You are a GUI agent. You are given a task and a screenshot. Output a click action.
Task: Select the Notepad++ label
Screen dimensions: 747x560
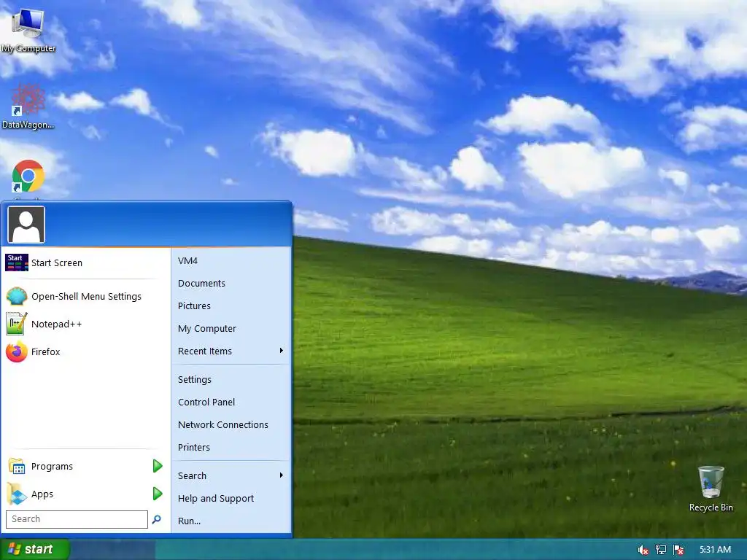56,324
